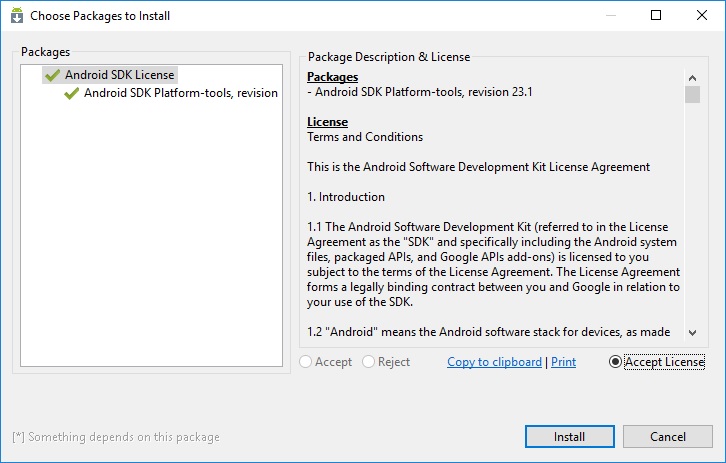The width and height of the screenshot is (726, 463).
Task: Select the Android SDK Platform-tools package entry
Action: (180, 93)
